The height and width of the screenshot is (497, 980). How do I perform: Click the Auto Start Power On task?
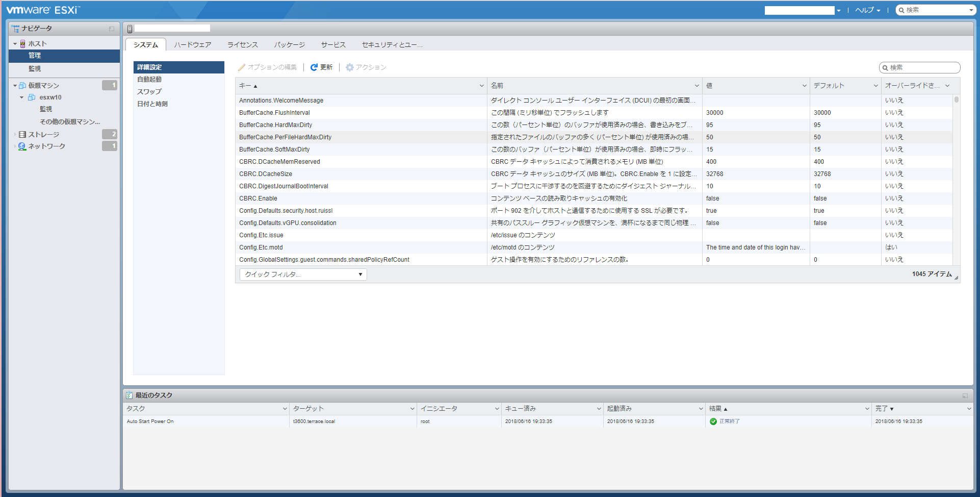[150, 421]
